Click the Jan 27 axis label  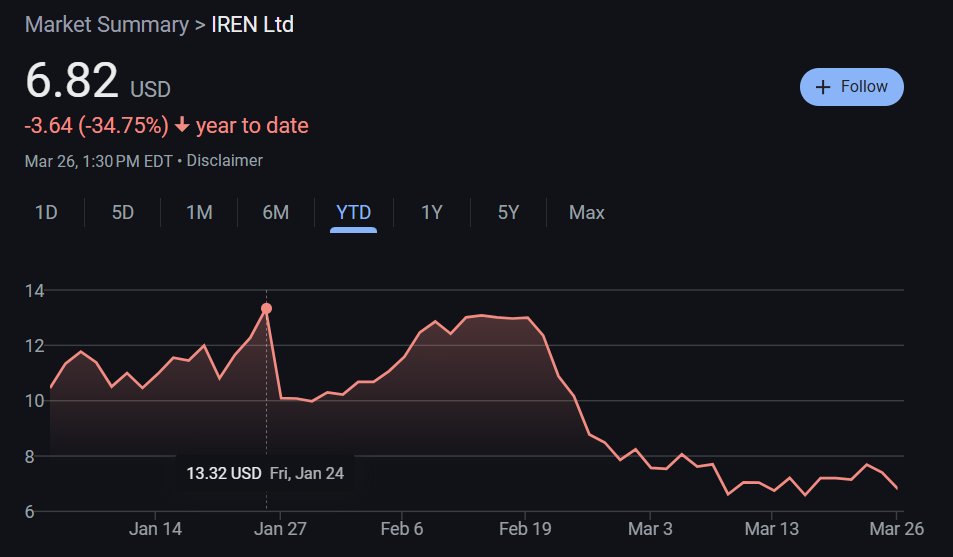coord(280,528)
